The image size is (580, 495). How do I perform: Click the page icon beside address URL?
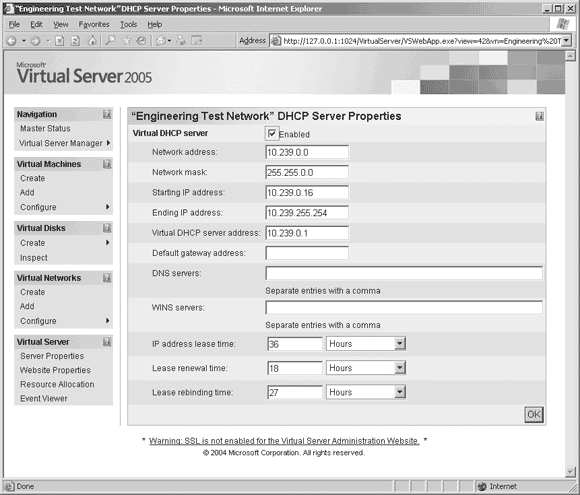pos(276,41)
